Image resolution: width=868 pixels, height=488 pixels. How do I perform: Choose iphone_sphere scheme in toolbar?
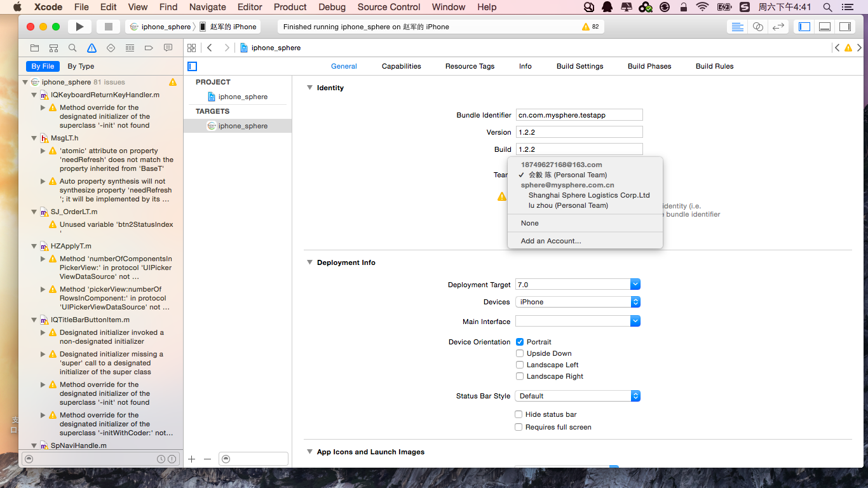tap(161, 27)
